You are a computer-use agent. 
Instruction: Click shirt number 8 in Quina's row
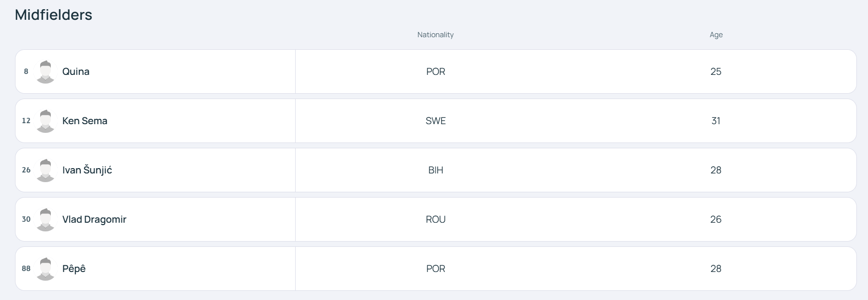[x=26, y=71]
